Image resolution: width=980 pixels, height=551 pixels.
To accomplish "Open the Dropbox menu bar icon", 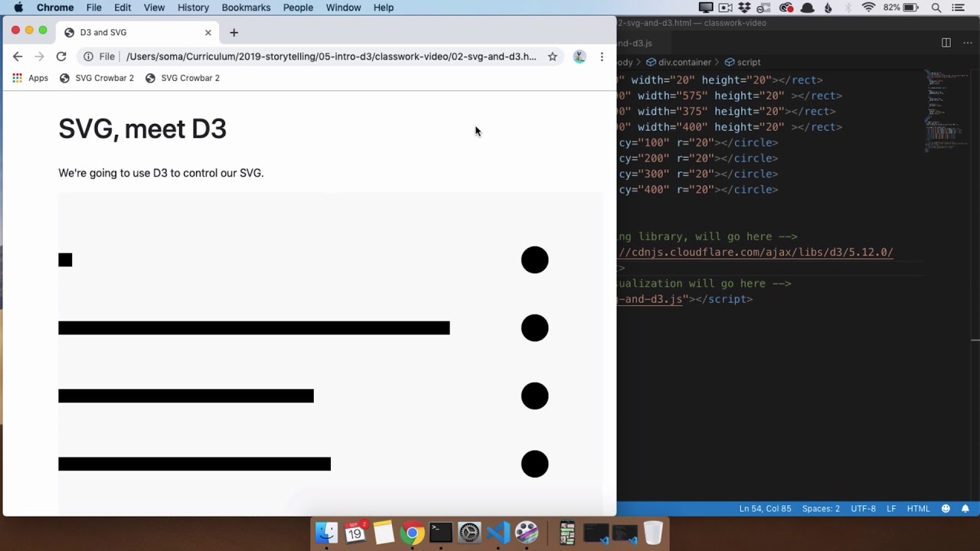I will tap(744, 8).
